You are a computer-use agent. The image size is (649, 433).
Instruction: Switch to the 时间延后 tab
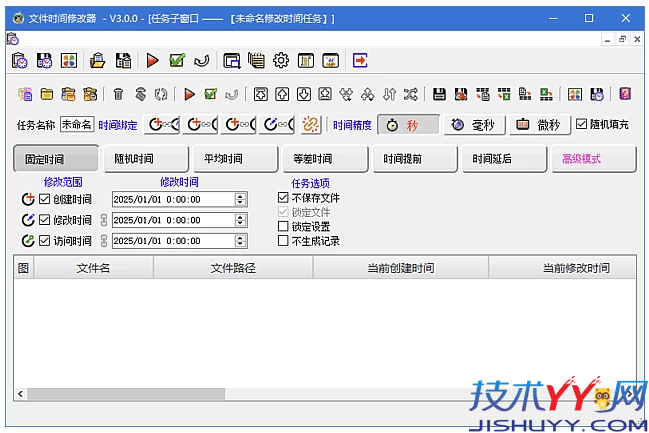[x=505, y=159]
